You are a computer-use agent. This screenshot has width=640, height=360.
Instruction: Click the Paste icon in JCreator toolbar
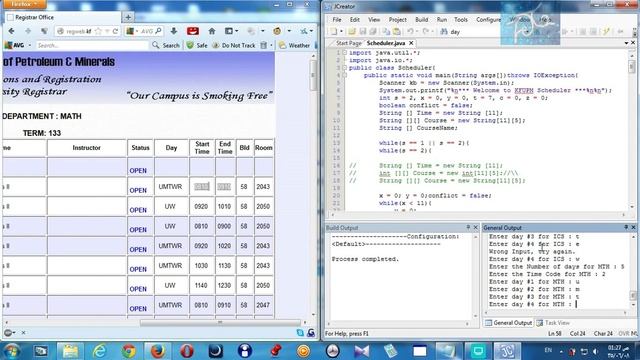(x=396, y=31)
